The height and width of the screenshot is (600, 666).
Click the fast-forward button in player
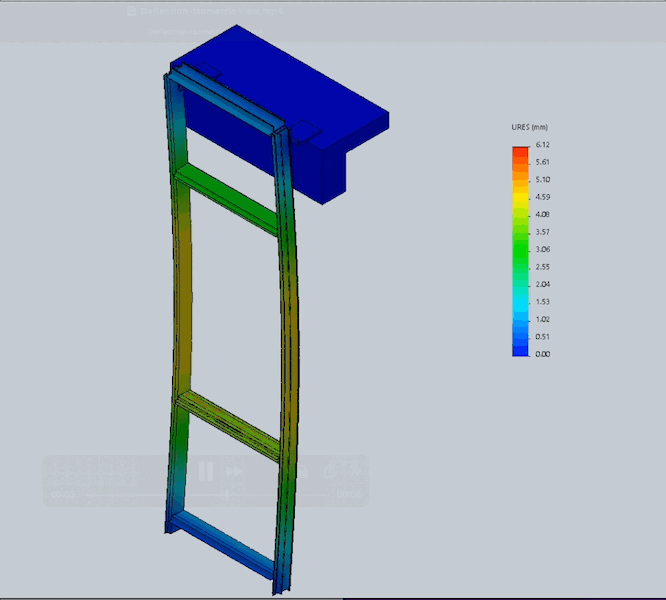click(234, 470)
